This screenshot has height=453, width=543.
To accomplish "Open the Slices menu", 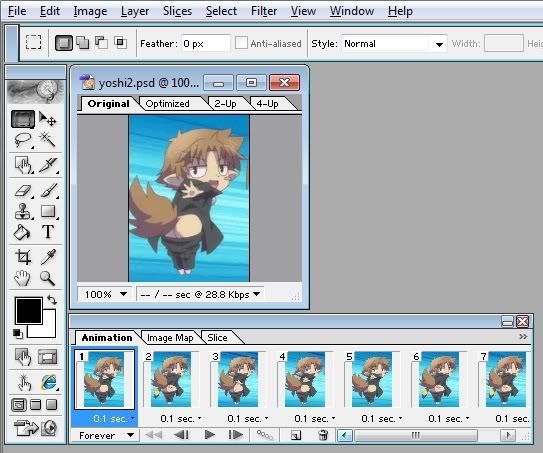I will click(x=177, y=11).
